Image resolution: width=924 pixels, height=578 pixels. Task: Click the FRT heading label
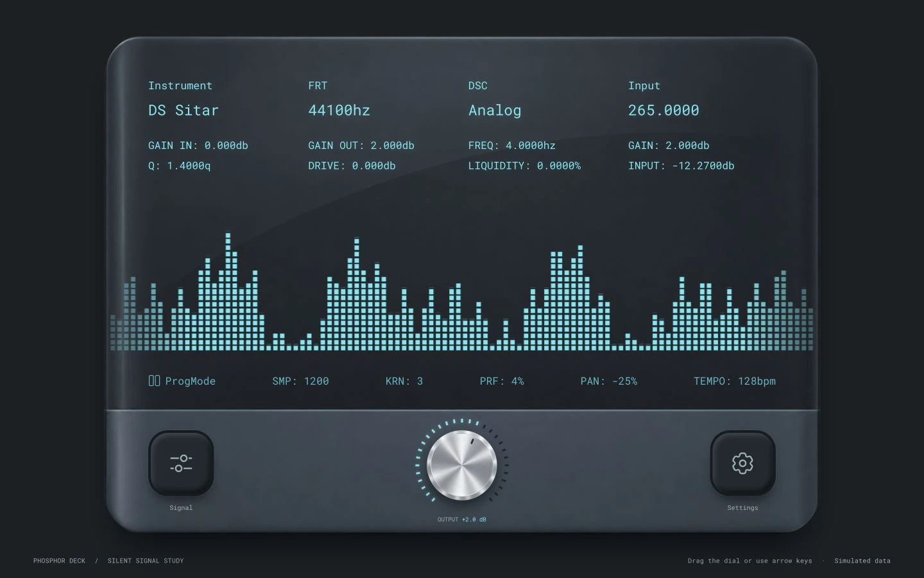(x=318, y=86)
